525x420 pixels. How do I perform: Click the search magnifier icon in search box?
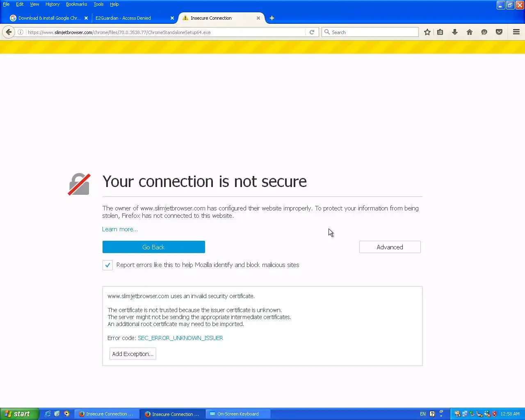click(x=327, y=32)
